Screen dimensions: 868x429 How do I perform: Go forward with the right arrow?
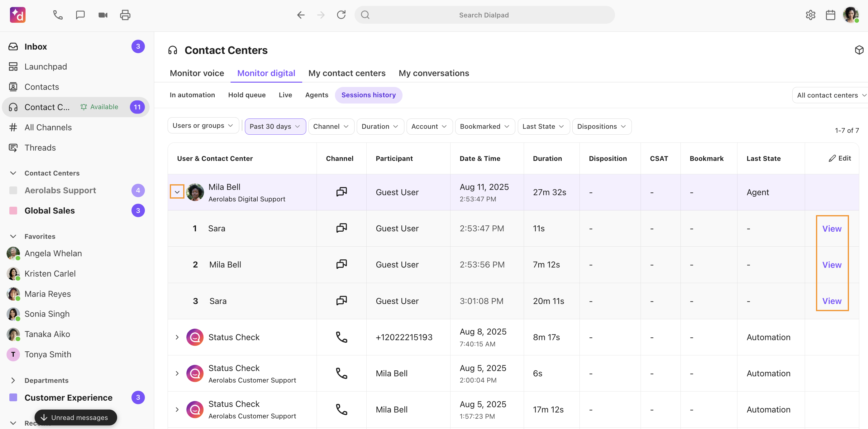tap(321, 15)
